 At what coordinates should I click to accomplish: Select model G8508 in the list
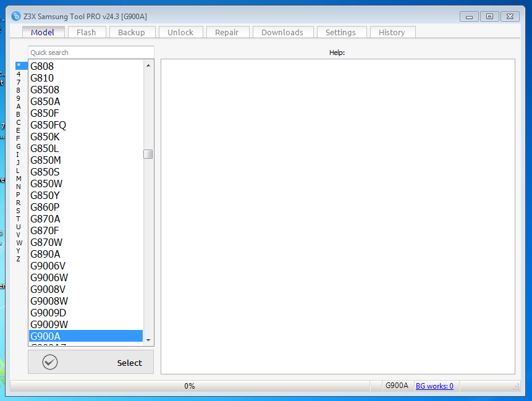(x=85, y=90)
